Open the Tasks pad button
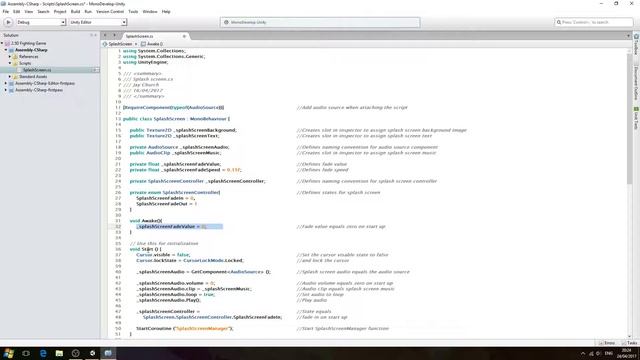Image resolution: width=640 pixels, height=360 pixels. [629, 343]
